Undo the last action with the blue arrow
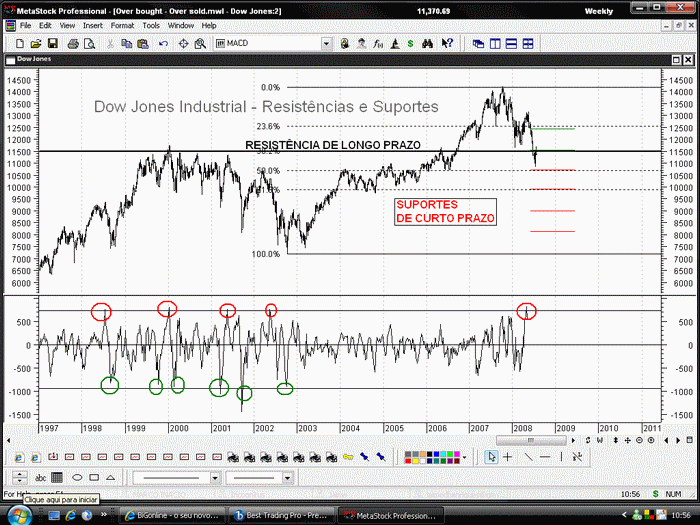This screenshot has height=525, width=700. (x=163, y=43)
